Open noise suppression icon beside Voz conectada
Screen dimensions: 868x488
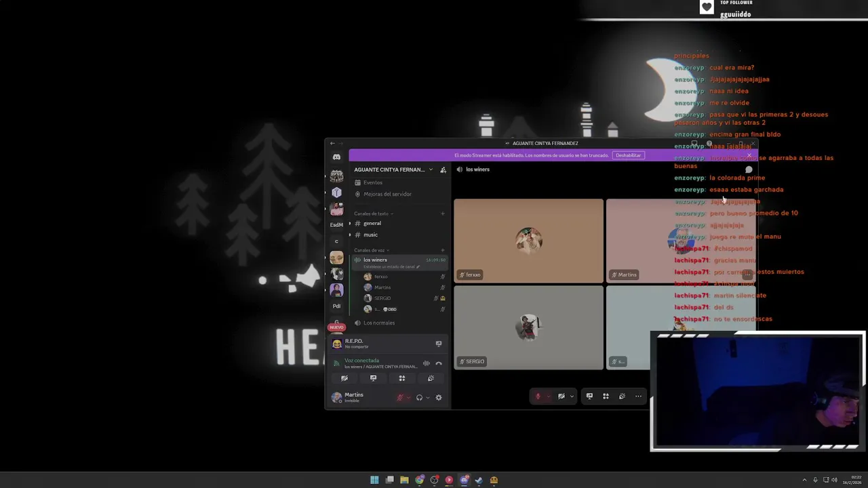(427, 363)
